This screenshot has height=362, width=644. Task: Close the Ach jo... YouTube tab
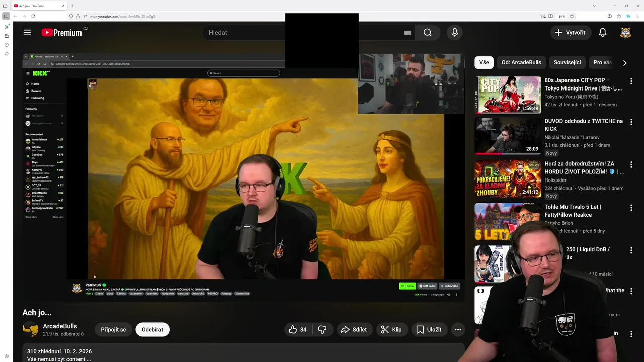[63, 6]
